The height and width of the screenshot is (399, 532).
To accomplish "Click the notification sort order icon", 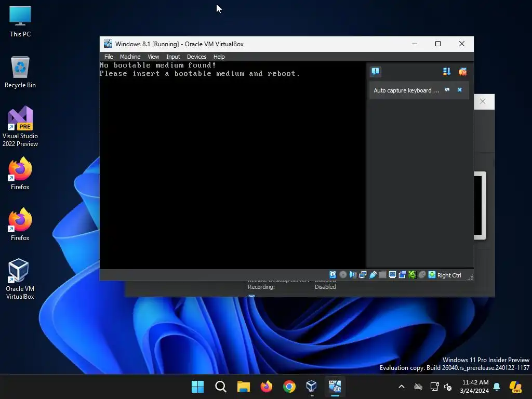I will pos(447,72).
